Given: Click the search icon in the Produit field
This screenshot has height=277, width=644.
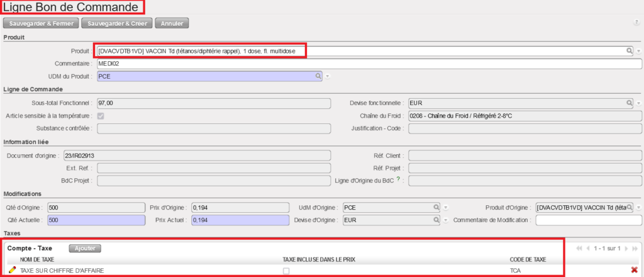Looking at the screenshot, I should click(628, 51).
